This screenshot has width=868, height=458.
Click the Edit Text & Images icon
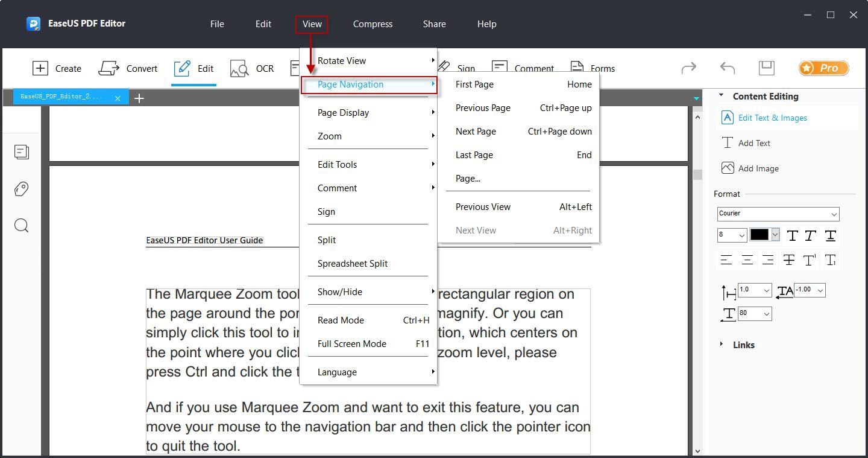(x=728, y=118)
